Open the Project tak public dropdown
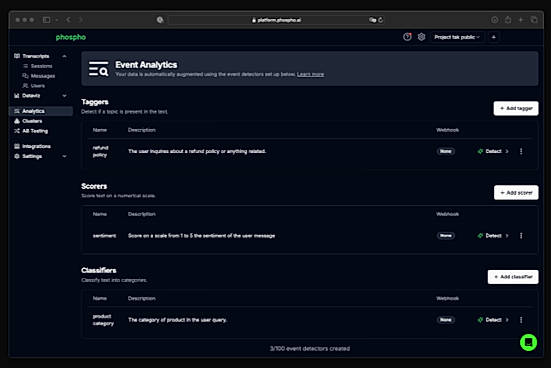Viewport: 551px width, 368px height. tap(457, 37)
